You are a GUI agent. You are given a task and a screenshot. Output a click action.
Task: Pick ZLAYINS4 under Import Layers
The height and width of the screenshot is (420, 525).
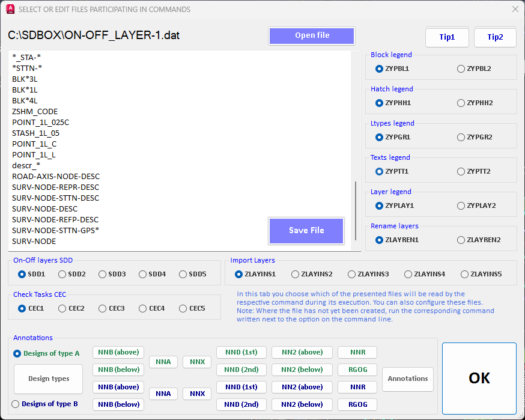pos(425,275)
